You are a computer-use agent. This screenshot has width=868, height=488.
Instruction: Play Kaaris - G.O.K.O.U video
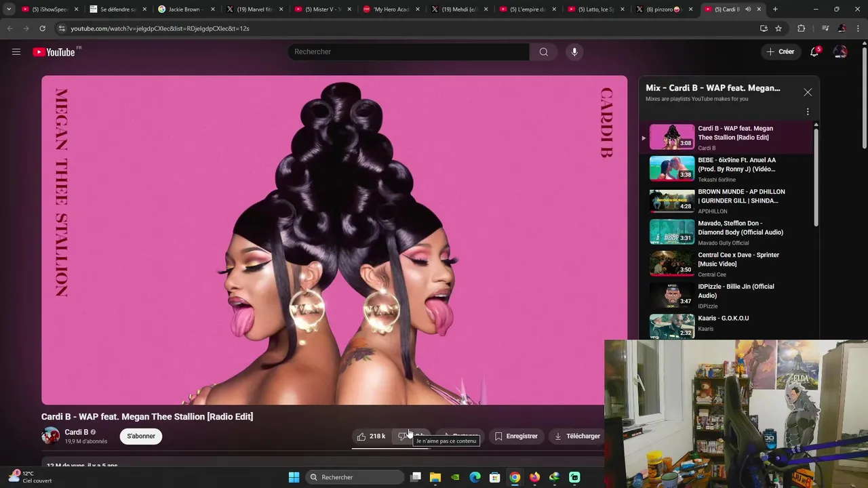coord(726,326)
